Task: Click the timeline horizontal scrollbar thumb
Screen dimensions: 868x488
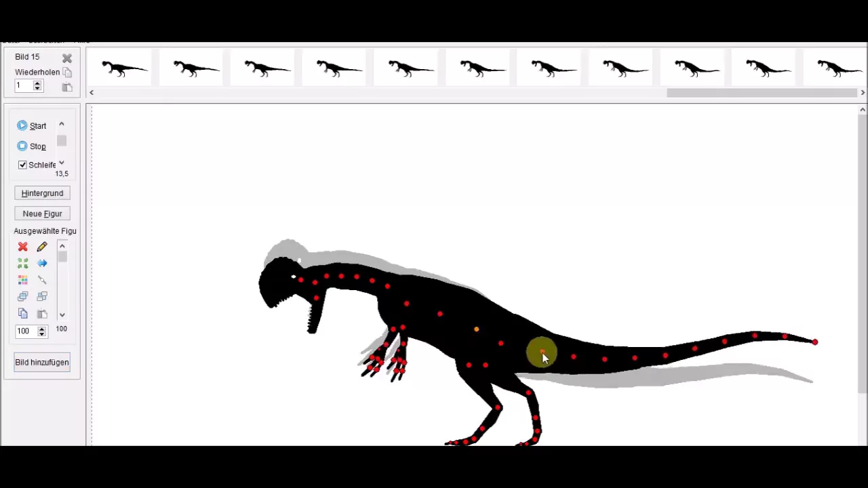Action: tap(762, 93)
